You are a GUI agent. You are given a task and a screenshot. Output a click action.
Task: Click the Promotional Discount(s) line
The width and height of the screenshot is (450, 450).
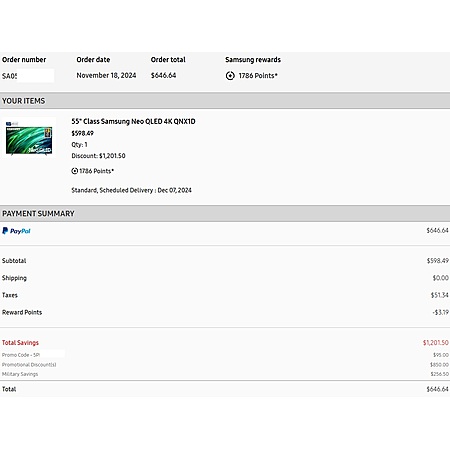29,365
